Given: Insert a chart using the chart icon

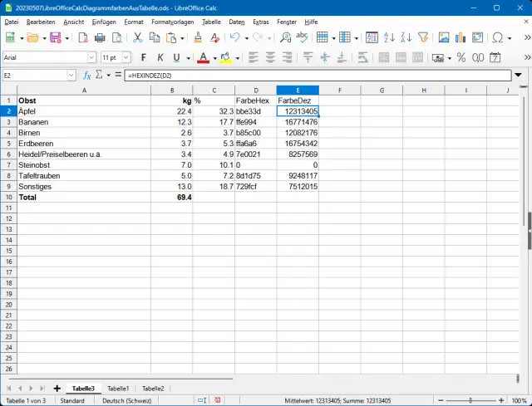Looking at the screenshot, I should 460,37.
